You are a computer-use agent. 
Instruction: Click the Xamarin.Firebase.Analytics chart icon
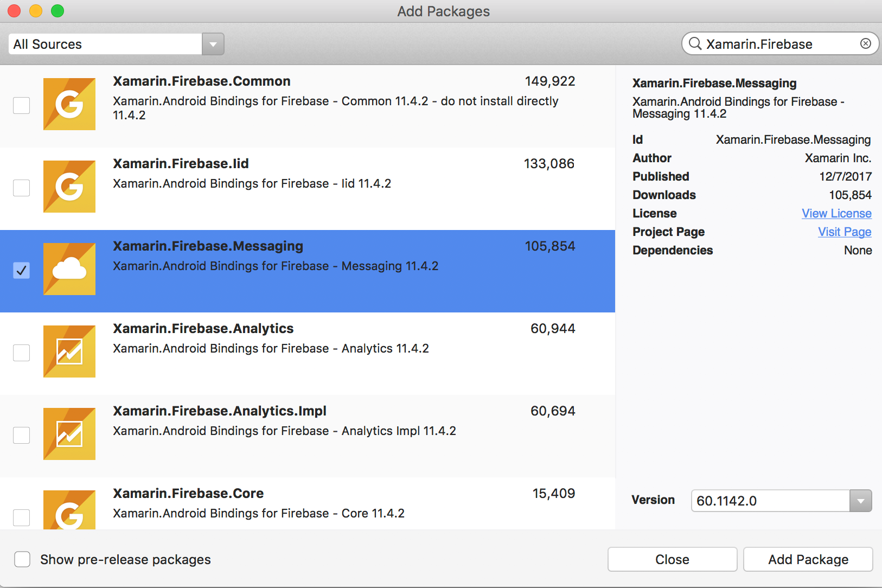click(x=69, y=351)
